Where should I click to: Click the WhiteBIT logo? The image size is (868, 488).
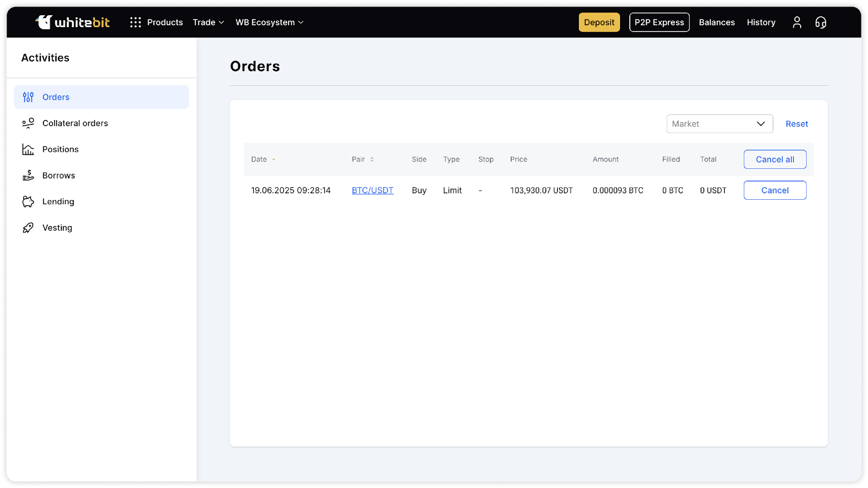click(73, 22)
